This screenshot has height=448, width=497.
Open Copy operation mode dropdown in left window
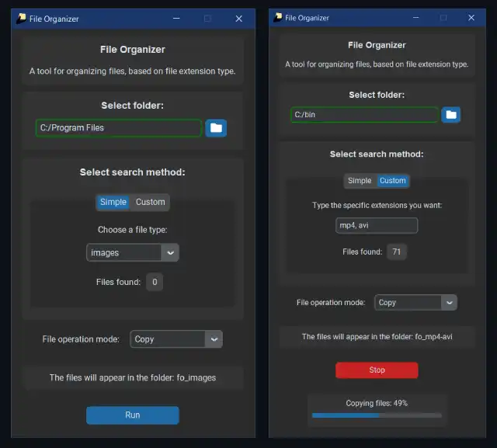pos(176,339)
